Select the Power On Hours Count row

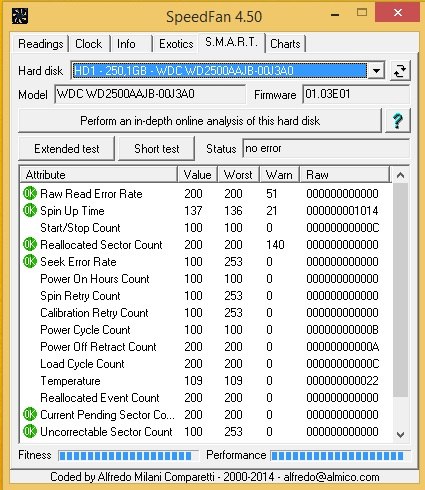(206, 279)
